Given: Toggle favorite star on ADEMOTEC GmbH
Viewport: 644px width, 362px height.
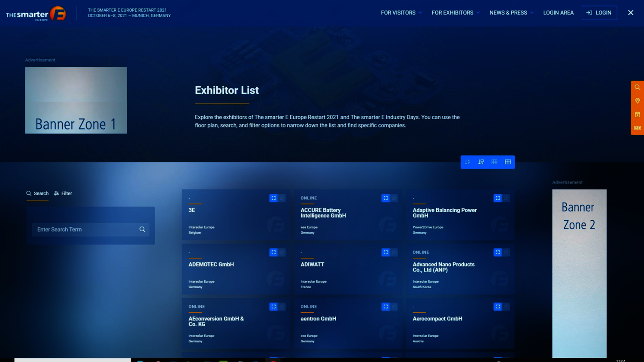Looking at the screenshot, I should [282, 252].
